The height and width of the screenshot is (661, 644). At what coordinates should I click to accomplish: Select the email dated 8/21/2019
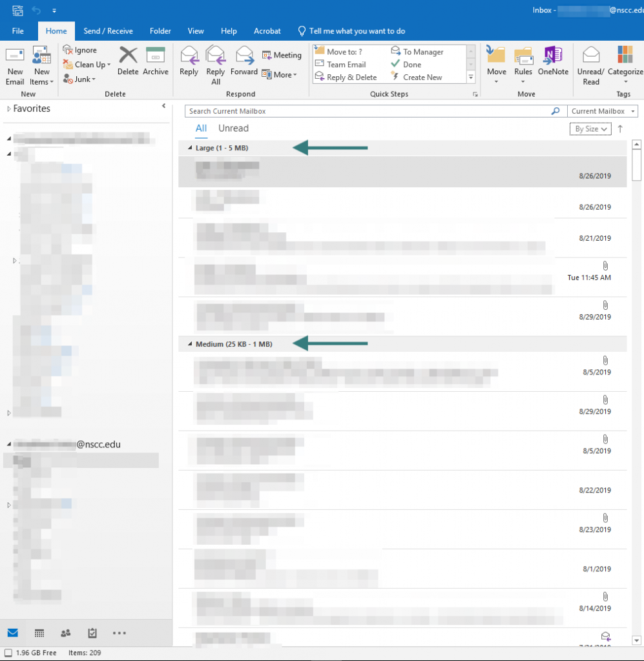402,238
